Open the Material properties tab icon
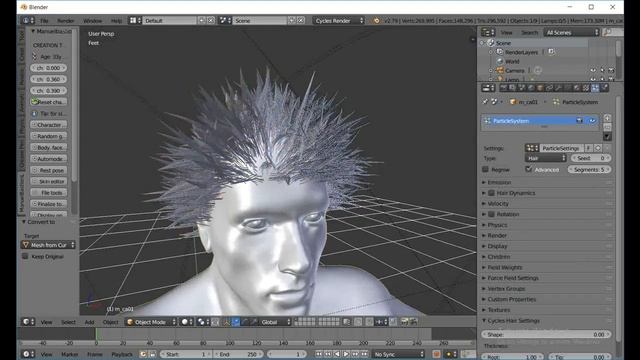 click(577, 88)
